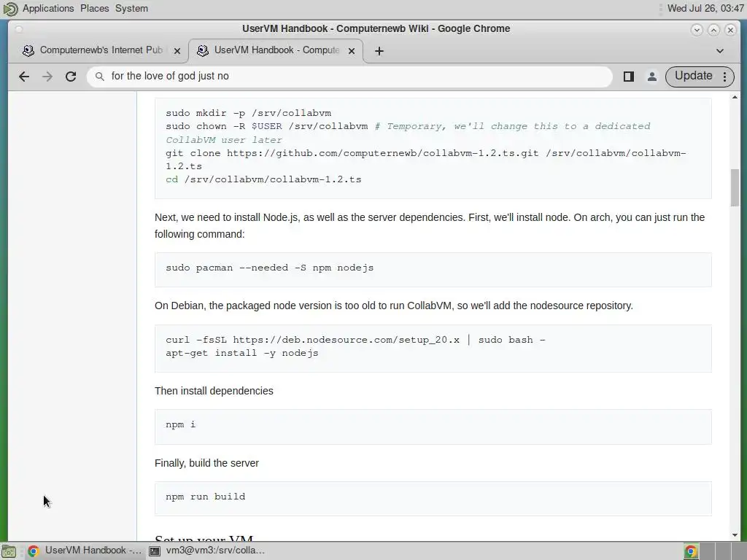Click the search magnifier icon in address bar
This screenshot has width=747, height=560.
coord(99,76)
